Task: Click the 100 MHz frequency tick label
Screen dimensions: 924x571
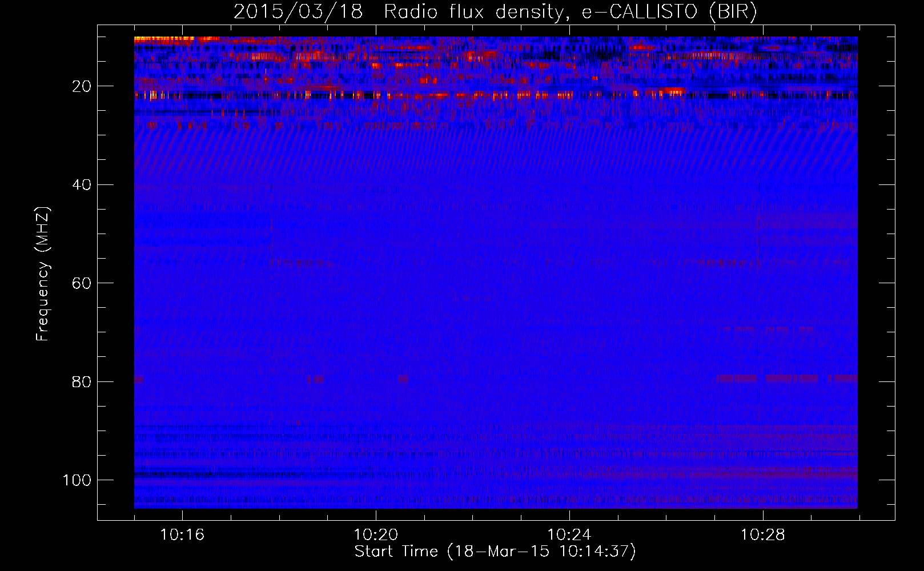Action: pyautogui.click(x=77, y=480)
